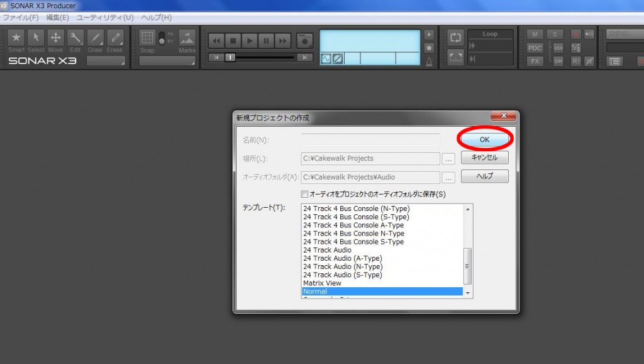
Task: Click the オーディオフォルダ path field
Action: coord(370,177)
